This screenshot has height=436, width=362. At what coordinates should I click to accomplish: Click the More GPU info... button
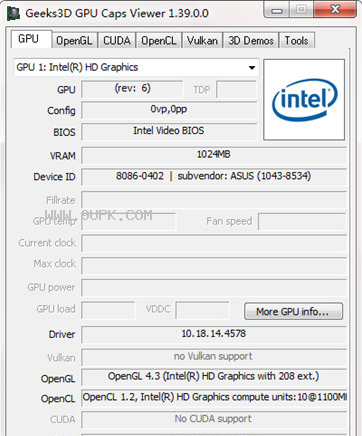pyautogui.click(x=293, y=312)
